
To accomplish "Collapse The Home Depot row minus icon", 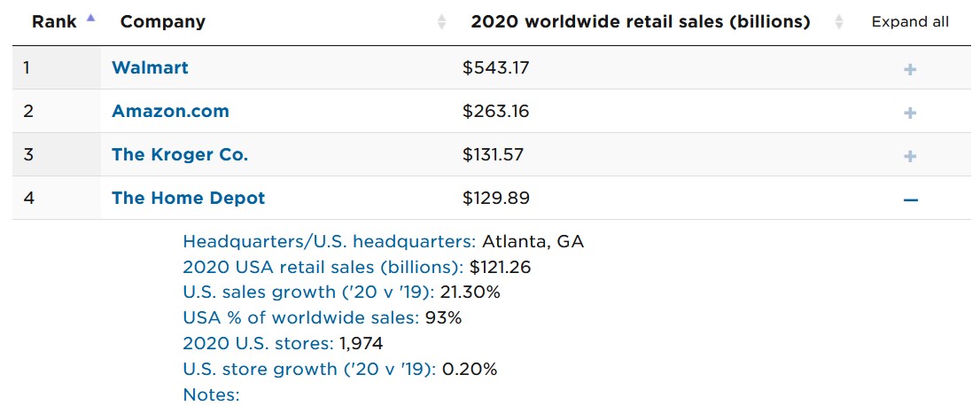I will pyautogui.click(x=910, y=199).
